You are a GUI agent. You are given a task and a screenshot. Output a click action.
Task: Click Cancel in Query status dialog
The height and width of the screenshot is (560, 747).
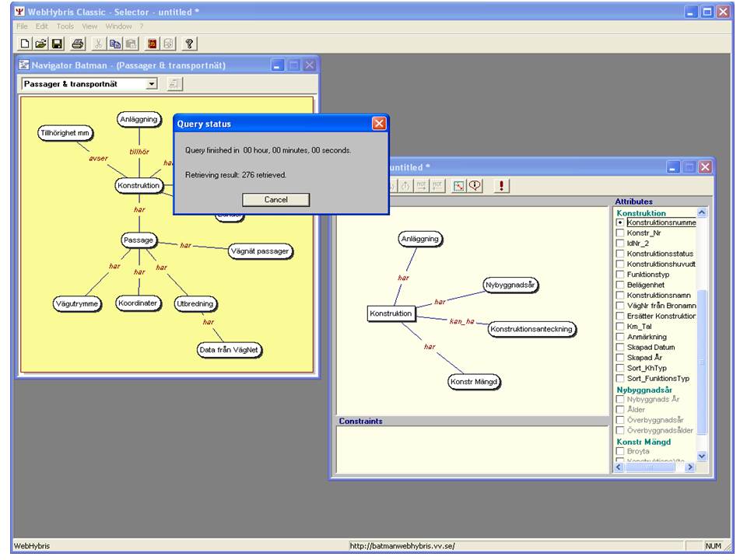click(x=275, y=200)
